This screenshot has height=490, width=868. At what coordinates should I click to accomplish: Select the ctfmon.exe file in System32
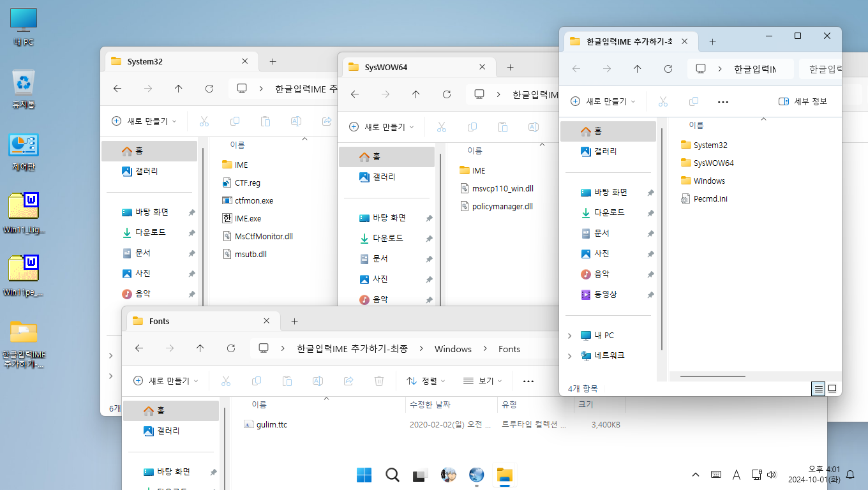click(253, 200)
